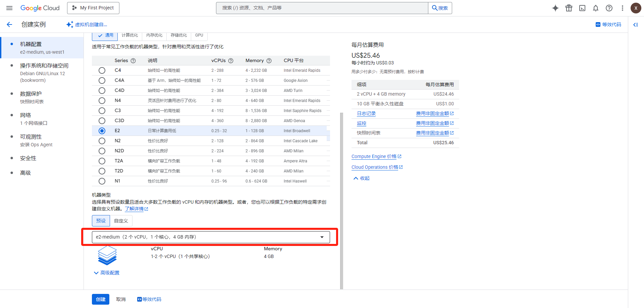The width and height of the screenshot is (644, 308).
Task: Click the Google Cloud logo
Action: [40, 8]
